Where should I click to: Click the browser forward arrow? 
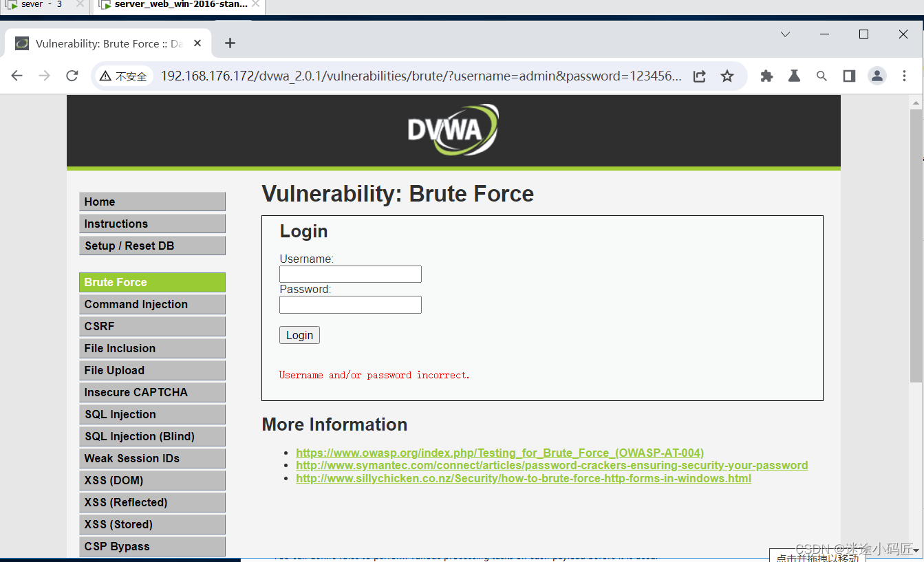point(45,76)
